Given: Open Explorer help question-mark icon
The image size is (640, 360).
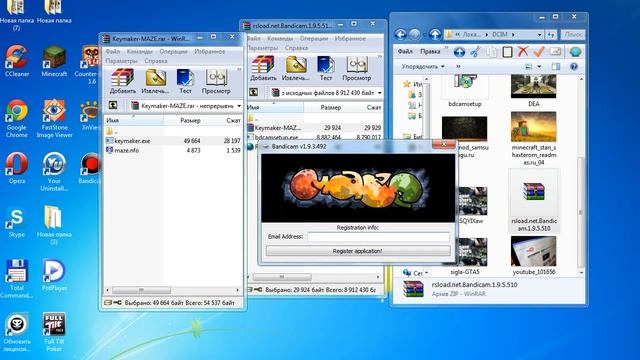Looking at the screenshot, I should pyautogui.click(x=574, y=67).
